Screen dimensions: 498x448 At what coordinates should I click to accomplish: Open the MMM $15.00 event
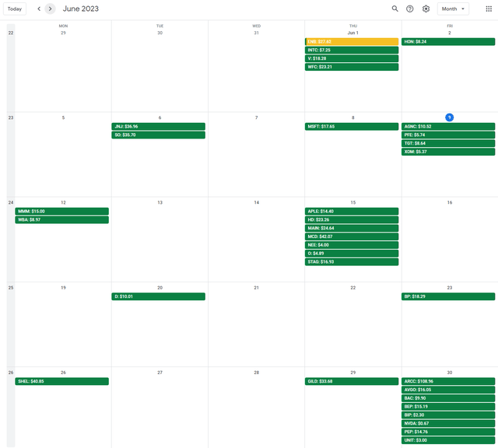62,212
